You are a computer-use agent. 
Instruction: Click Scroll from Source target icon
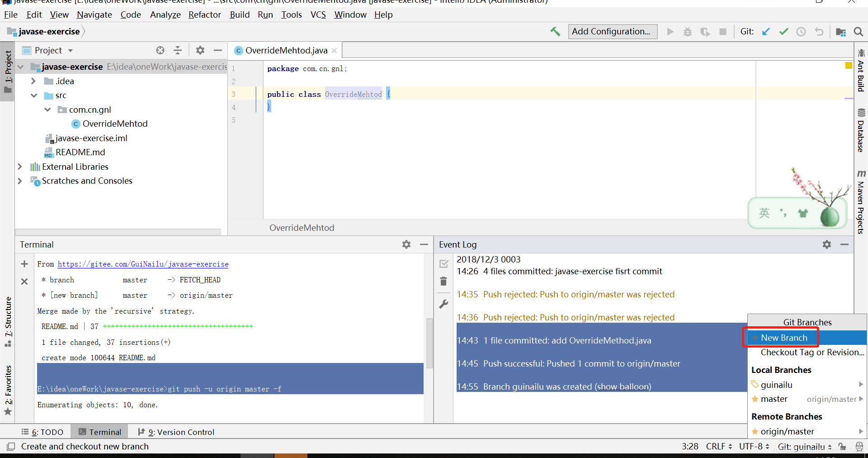point(160,50)
